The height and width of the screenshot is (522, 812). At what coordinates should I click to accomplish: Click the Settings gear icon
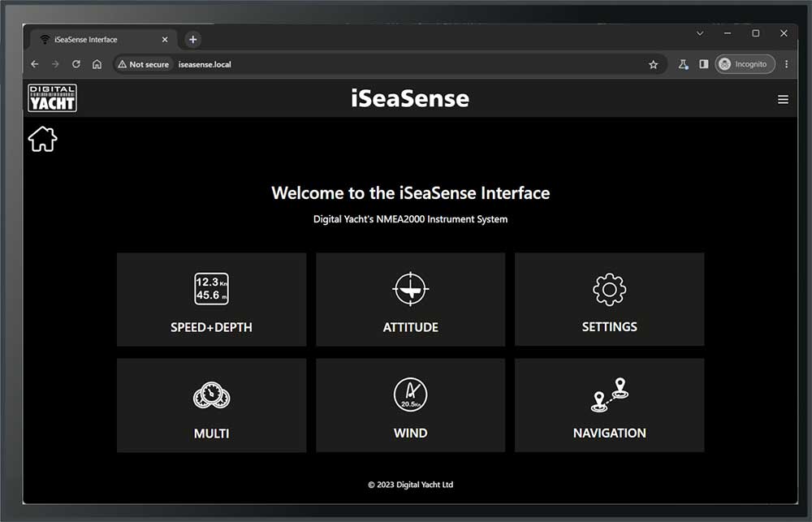[x=609, y=290]
